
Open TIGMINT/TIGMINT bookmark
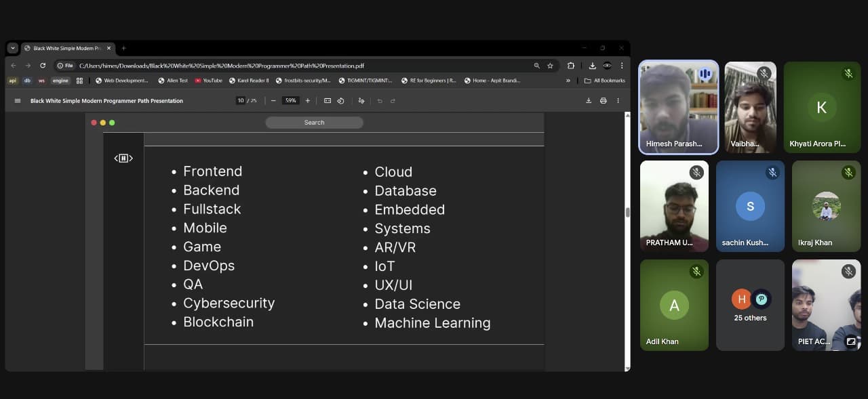[x=365, y=81]
